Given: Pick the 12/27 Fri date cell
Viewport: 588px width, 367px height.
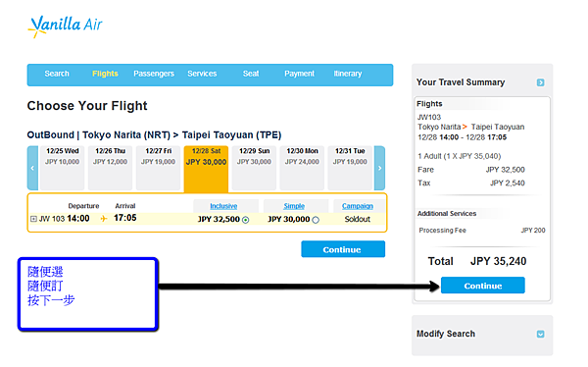Looking at the screenshot, I should pos(158,168).
